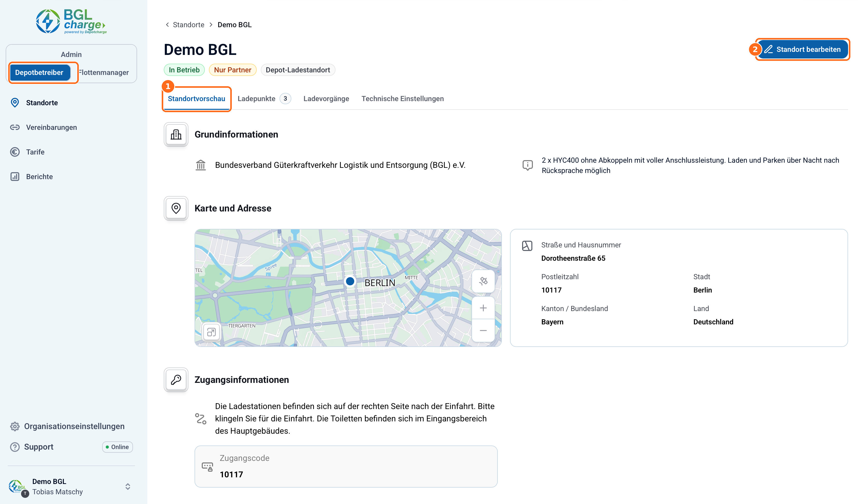Screen dimensions: 864x504
Task: Click the Karte und Adresse pin icon
Action: point(176,208)
